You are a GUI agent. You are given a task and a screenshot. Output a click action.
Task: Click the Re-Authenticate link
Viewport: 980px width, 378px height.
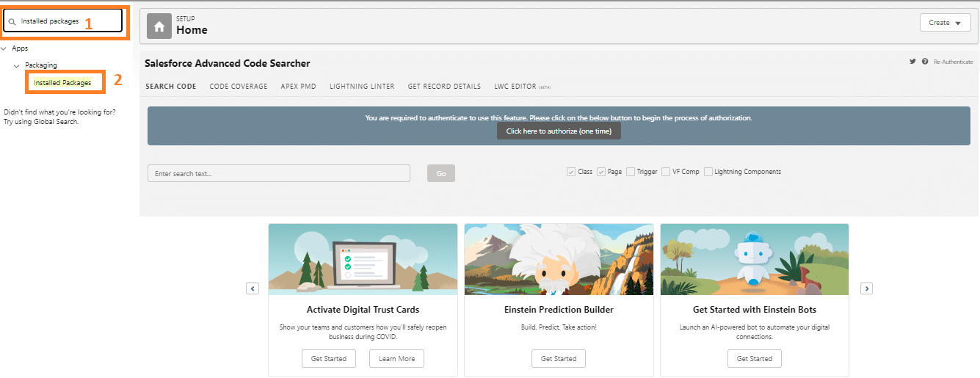point(953,62)
